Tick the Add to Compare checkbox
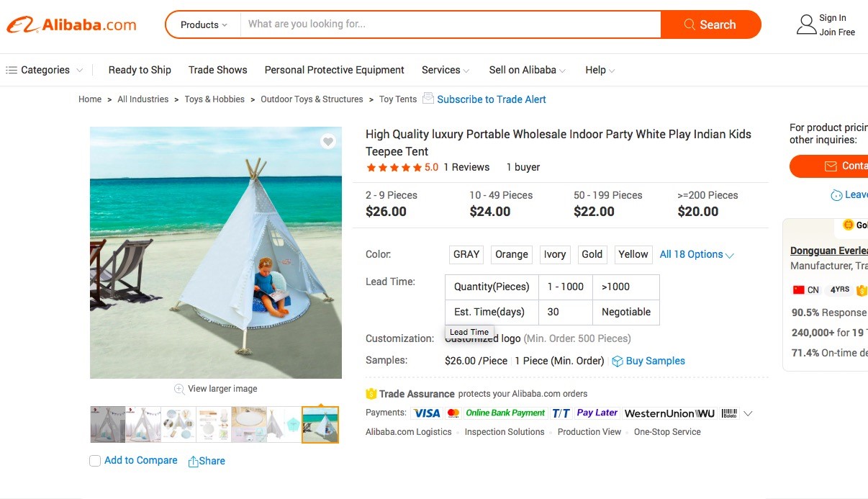The height and width of the screenshot is (499, 868). [95, 461]
